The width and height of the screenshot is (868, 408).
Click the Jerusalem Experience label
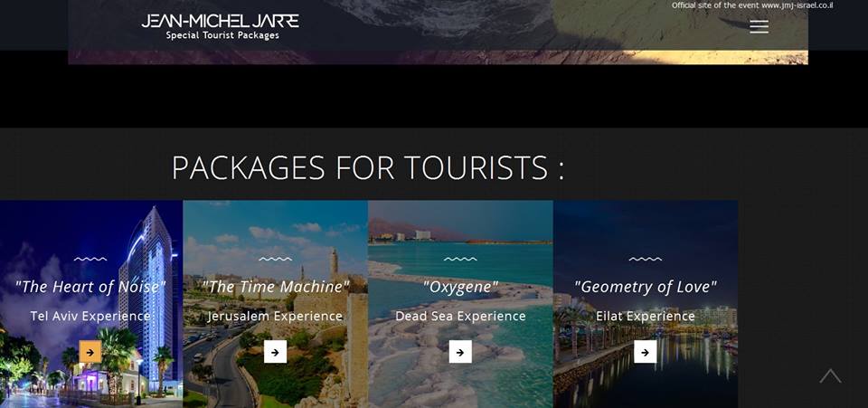coord(275,316)
